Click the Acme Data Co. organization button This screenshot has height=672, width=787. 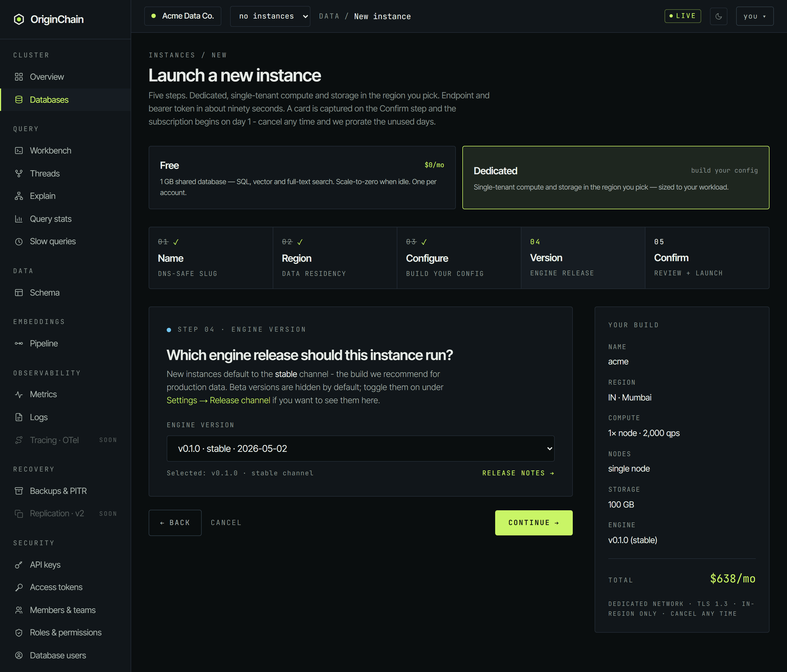[183, 16]
